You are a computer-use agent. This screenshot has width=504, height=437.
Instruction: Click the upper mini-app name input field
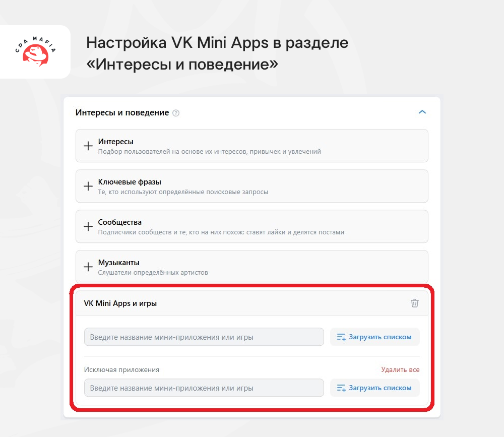tap(204, 337)
